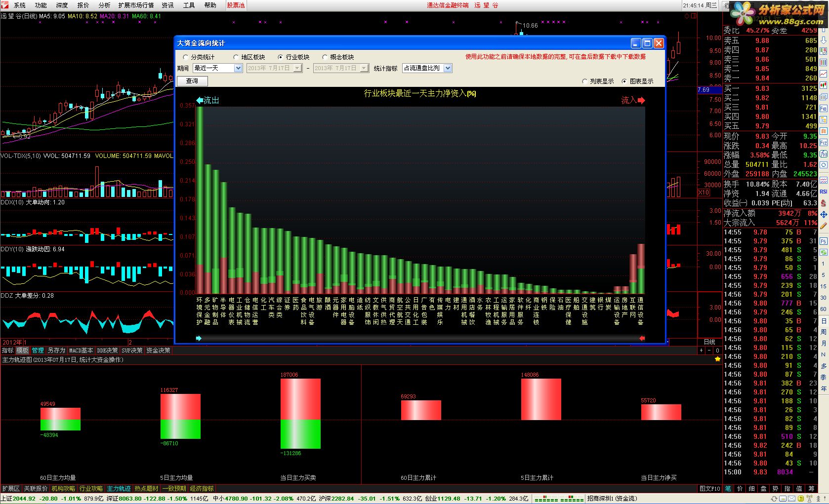Open the 扩展市场行情 menu
Image resolution: width=829 pixels, height=504 pixels.
[x=136, y=5]
